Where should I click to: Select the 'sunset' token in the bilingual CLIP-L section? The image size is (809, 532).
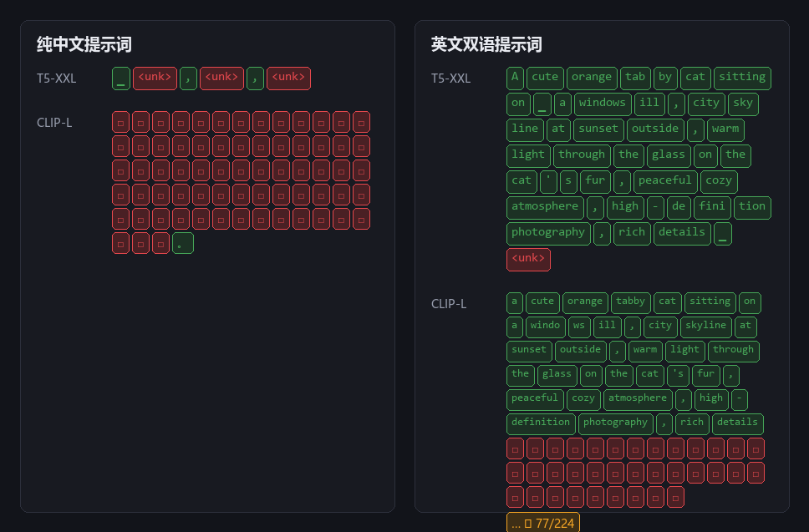529,351
